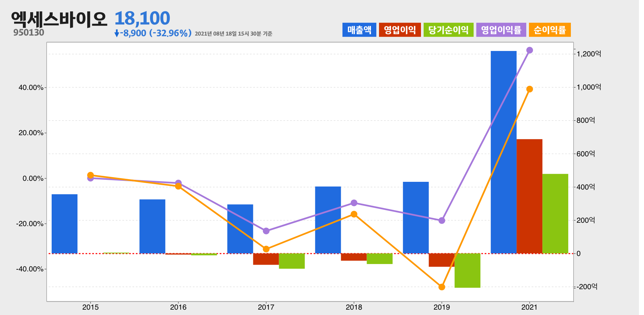Click the 2015 x-axis label
The height and width of the screenshot is (315, 644).
[x=90, y=307]
